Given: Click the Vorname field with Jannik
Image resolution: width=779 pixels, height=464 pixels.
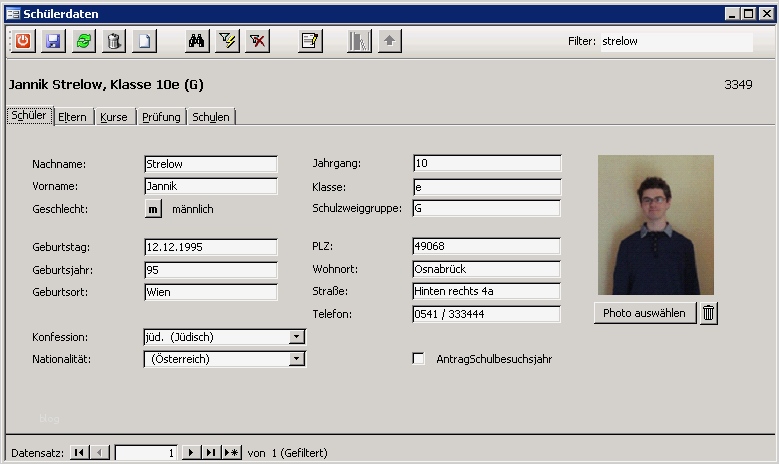Looking at the screenshot, I should click(x=211, y=186).
